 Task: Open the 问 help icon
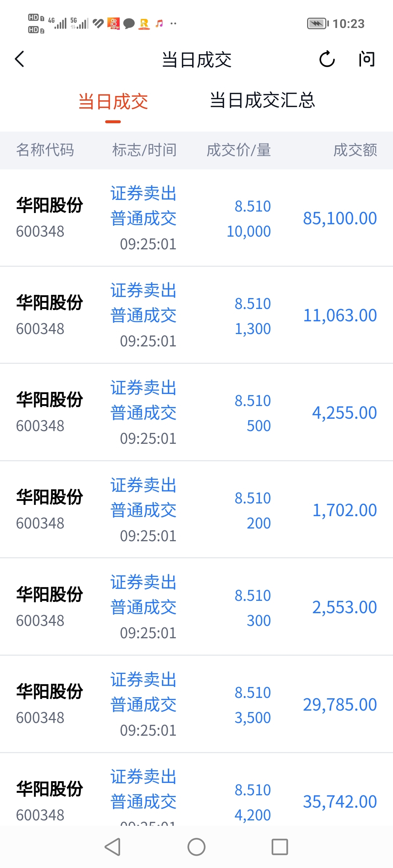pos(366,59)
